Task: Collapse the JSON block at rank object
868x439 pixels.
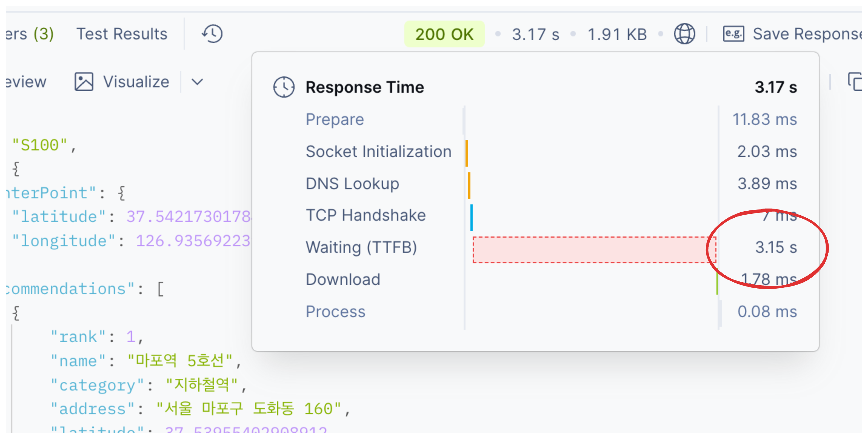Action: 15,313
